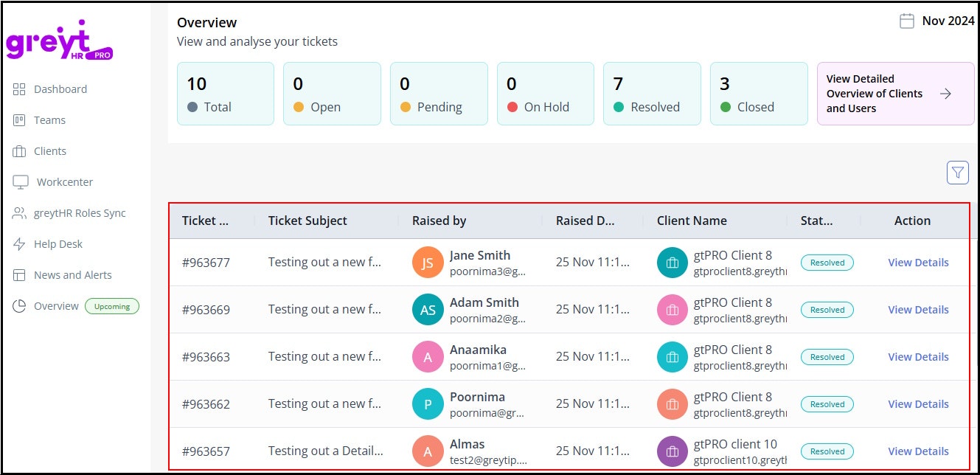Click the Open tickets card
The image size is (980, 475).
point(332,94)
